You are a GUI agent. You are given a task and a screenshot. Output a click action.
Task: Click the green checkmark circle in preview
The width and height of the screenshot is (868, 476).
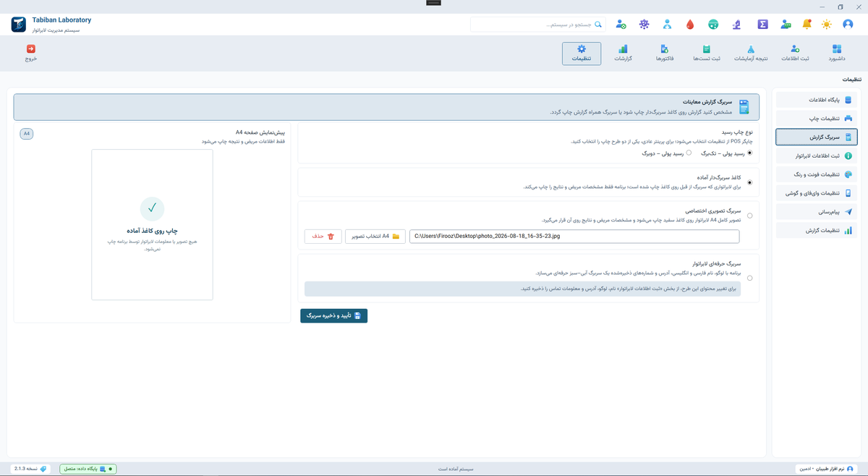152,208
